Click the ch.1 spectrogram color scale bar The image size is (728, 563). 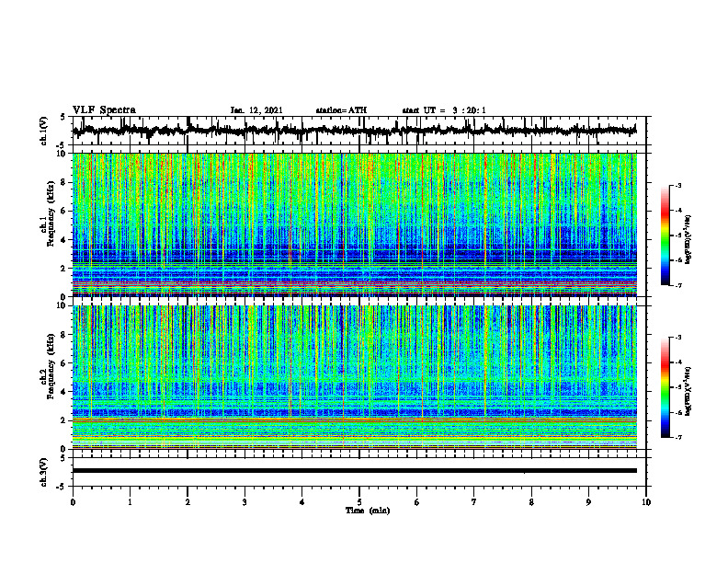(x=665, y=236)
